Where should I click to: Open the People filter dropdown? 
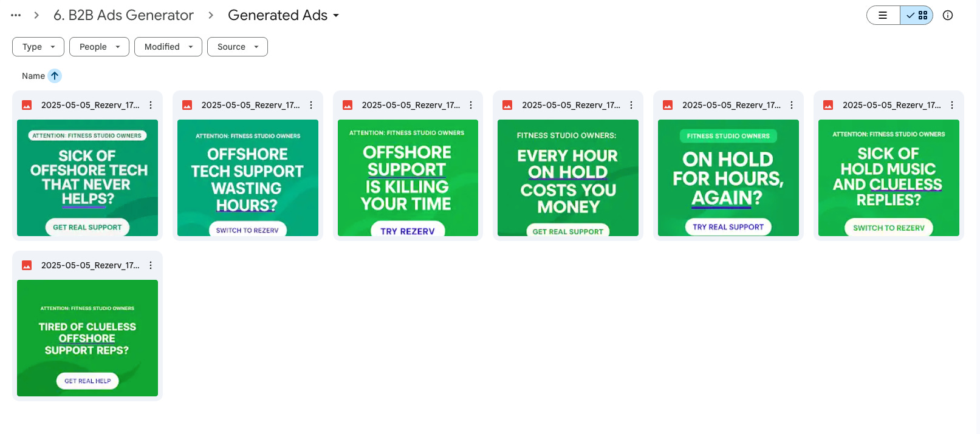pyautogui.click(x=99, y=47)
